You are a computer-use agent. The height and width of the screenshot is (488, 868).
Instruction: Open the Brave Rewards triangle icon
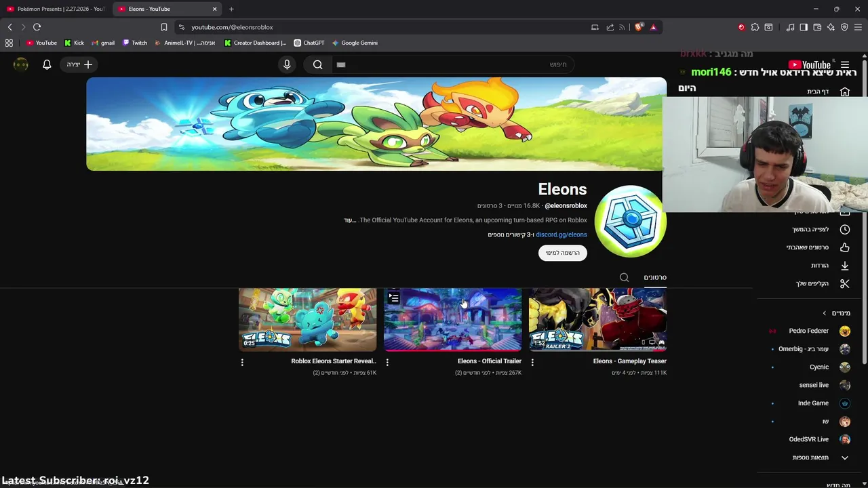(653, 27)
